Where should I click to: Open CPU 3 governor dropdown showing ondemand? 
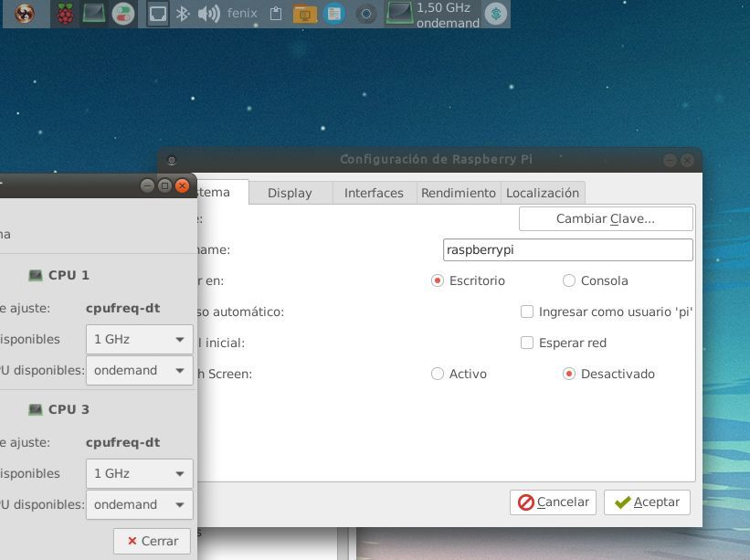coord(140,505)
